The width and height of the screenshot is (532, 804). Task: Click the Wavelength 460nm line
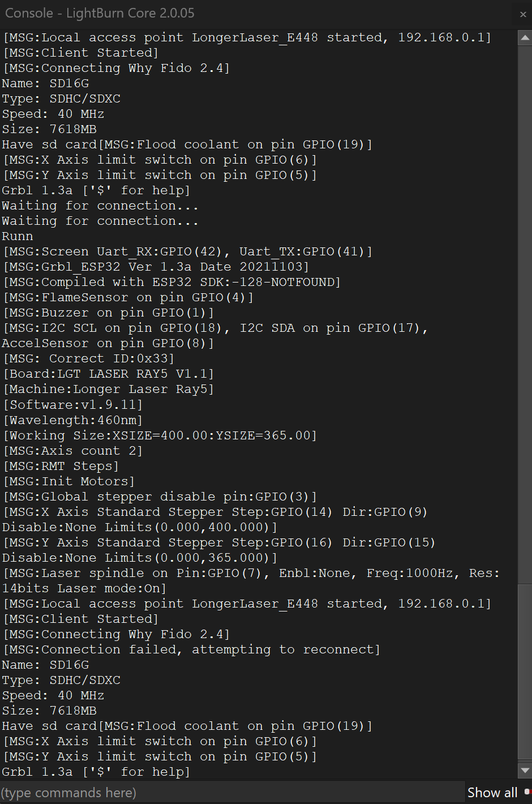tap(72, 420)
